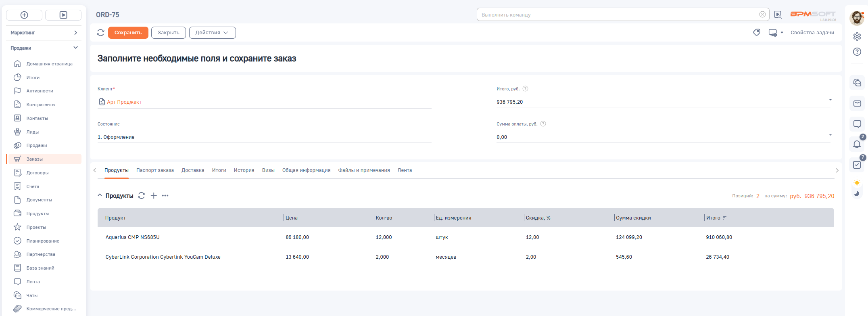Open the email envelope icon in right panel
868x316 pixels.
857,104
